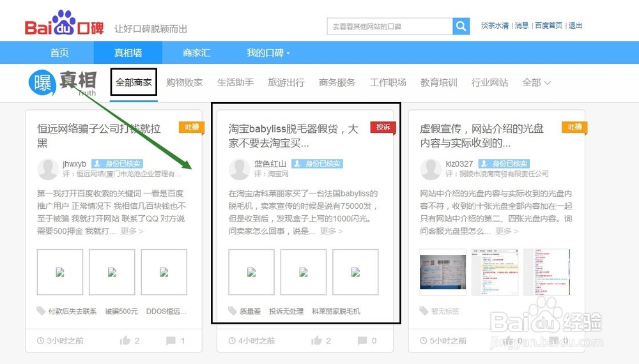This screenshot has height=364, width=639.
Task: Click the clock icon beside 3小时之前
Action: (40, 340)
